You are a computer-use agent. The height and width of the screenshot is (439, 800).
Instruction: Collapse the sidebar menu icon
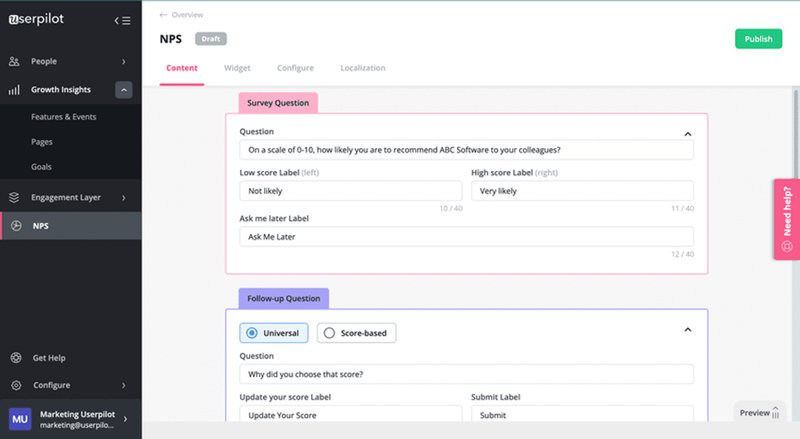coord(122,20)
